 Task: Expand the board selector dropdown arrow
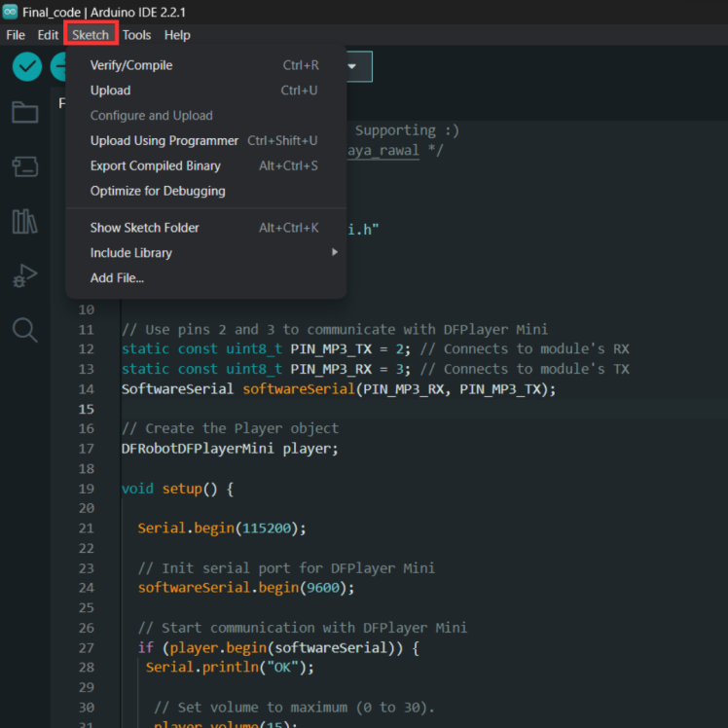click(x=351, y=67)
